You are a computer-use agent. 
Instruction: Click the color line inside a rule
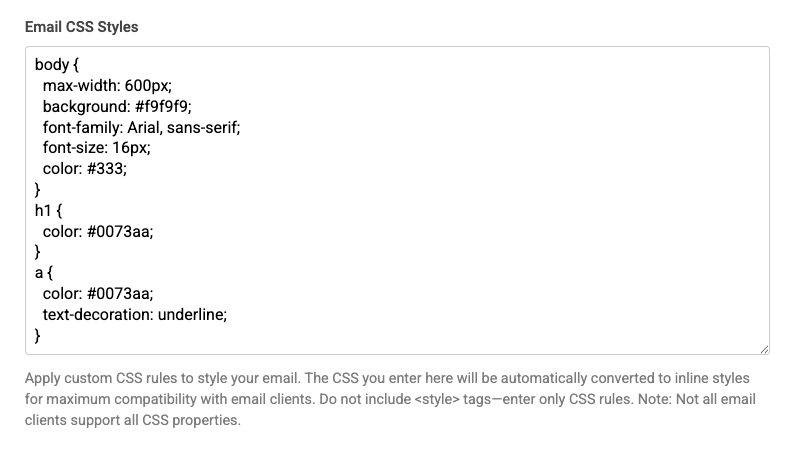98,294
